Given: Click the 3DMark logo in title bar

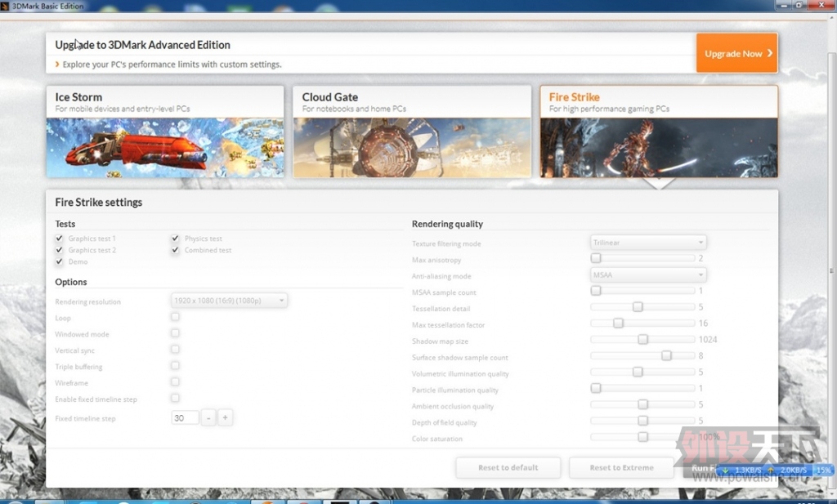Looking at the screenshot, I should pos(5,6).
